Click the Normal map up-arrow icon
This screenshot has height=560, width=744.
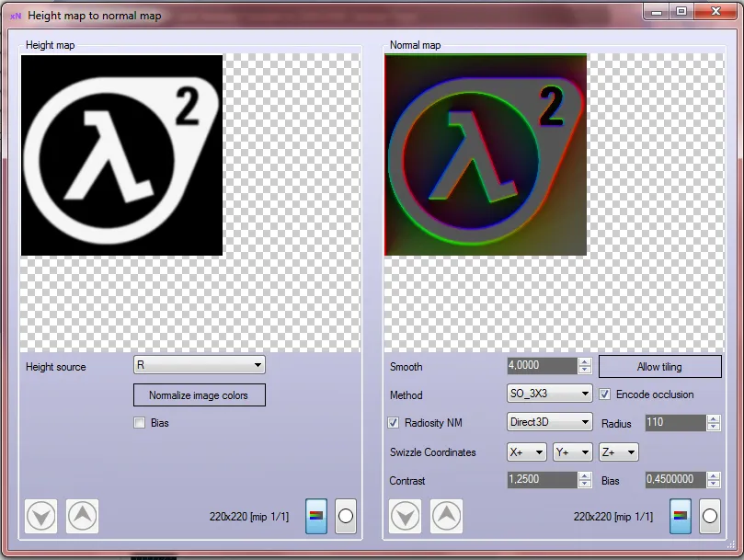click(447, 516)
